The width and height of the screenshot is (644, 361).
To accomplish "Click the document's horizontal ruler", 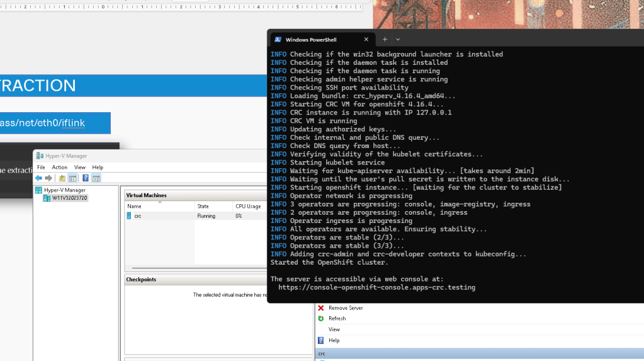I will (x=181, y=6).
